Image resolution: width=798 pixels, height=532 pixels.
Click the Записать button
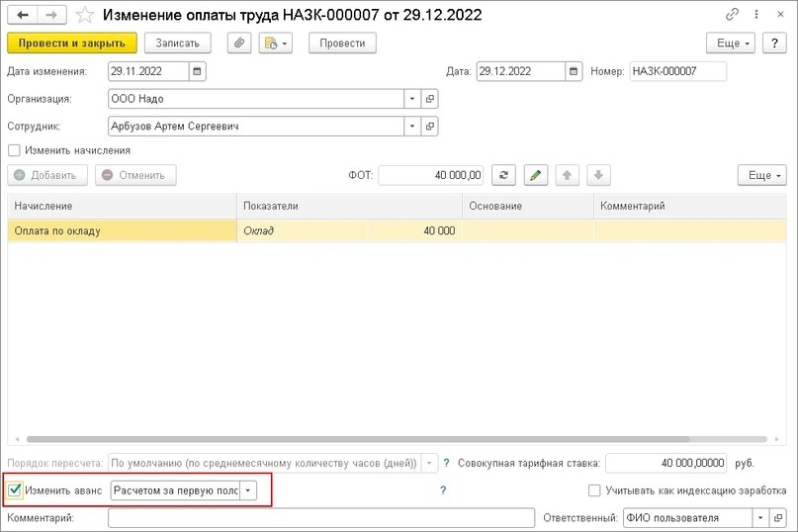(178, 44)
